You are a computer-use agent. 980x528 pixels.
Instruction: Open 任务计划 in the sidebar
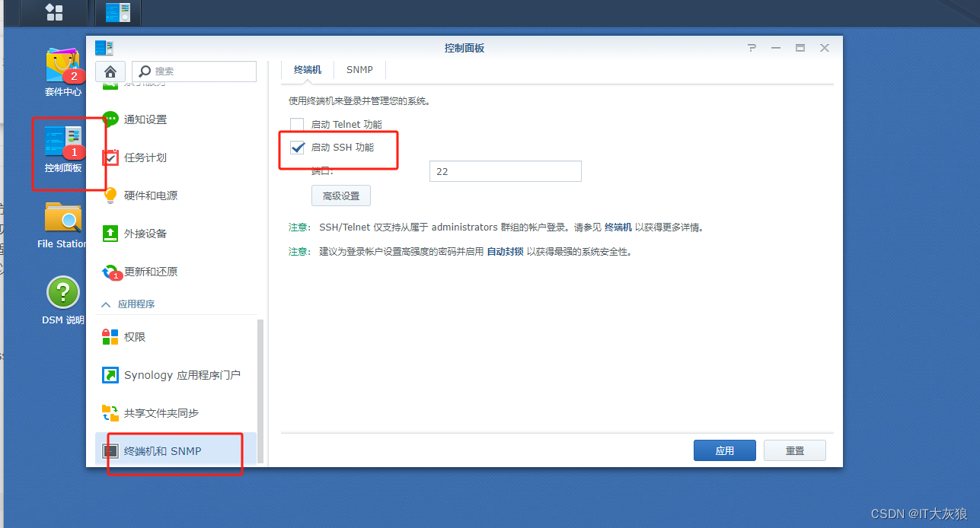pyautogui.click(x=176, y=157)
